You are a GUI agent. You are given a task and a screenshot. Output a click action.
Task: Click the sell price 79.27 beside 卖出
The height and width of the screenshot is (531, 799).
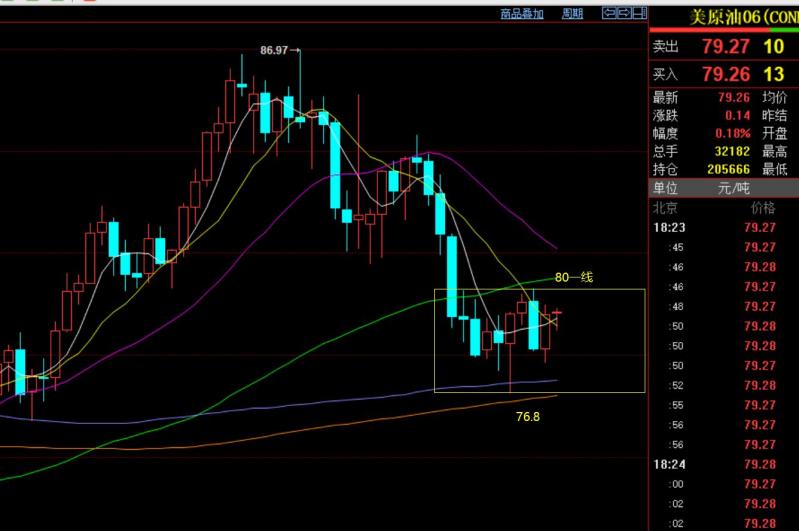click(x=726, y=47)
